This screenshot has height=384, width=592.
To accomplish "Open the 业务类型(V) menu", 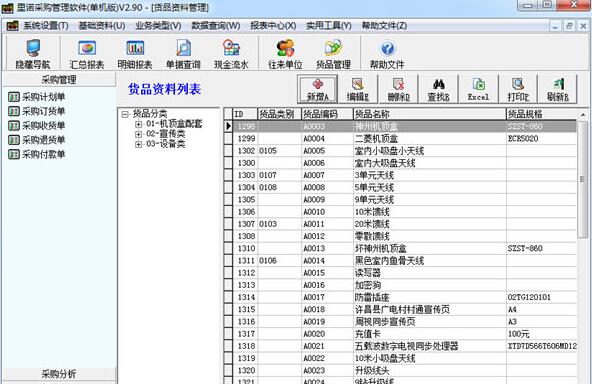I will coord(158,26).
